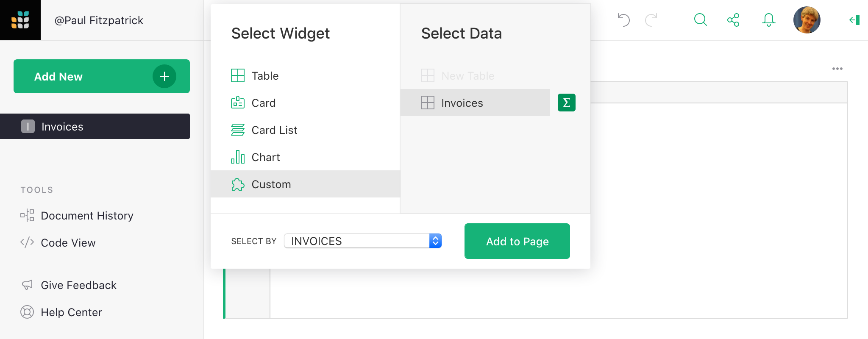Open Document History tool
Screen dimensions: 868x339
point(87,216)
